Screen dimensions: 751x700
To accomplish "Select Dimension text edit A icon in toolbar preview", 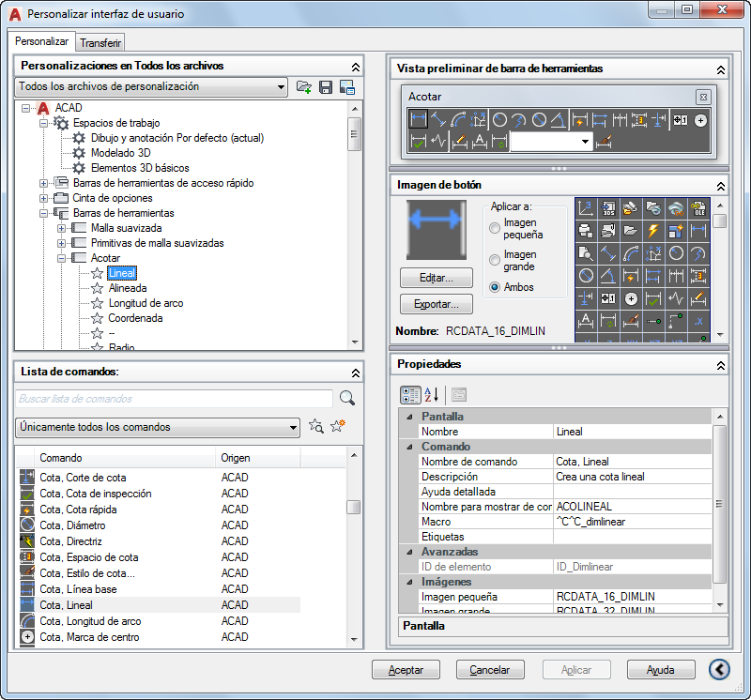I will (480, 142).
